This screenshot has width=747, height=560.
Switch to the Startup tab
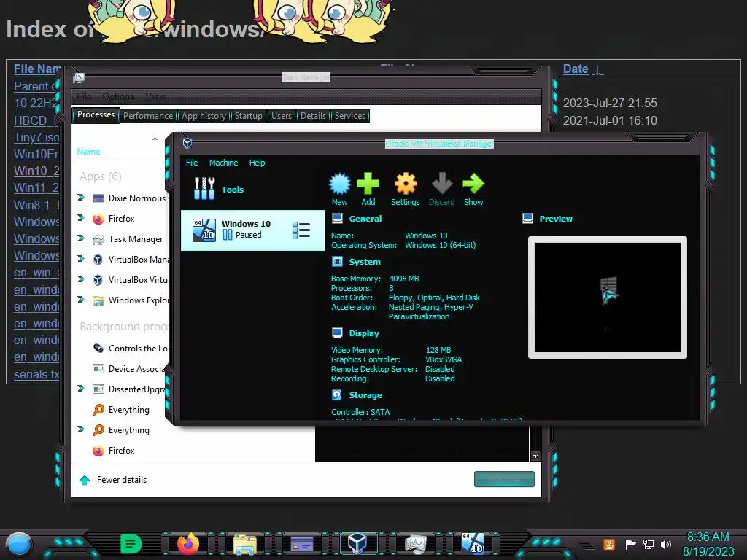248,116
